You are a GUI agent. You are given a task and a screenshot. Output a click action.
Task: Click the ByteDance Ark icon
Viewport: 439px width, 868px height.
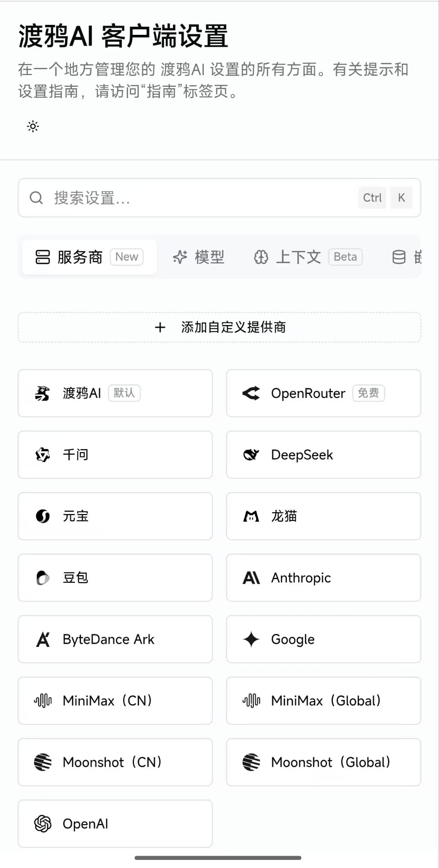click(x=42, y=639)
